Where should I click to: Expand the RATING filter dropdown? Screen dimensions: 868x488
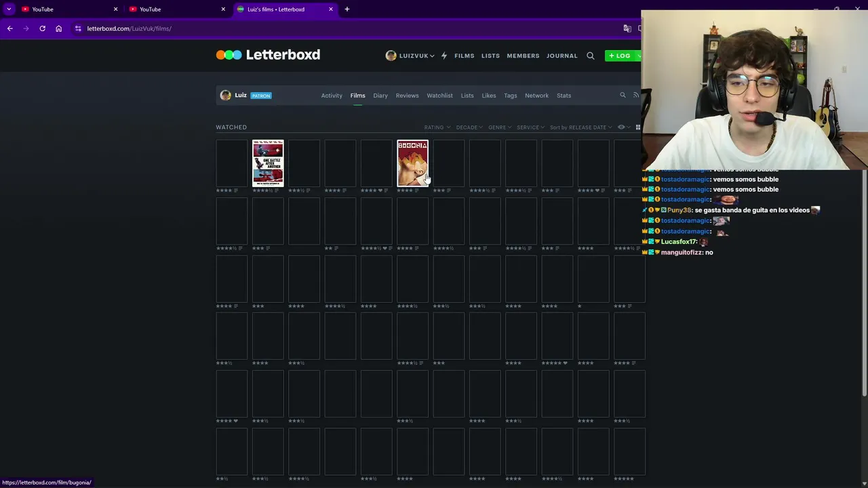tap(437, 127)
